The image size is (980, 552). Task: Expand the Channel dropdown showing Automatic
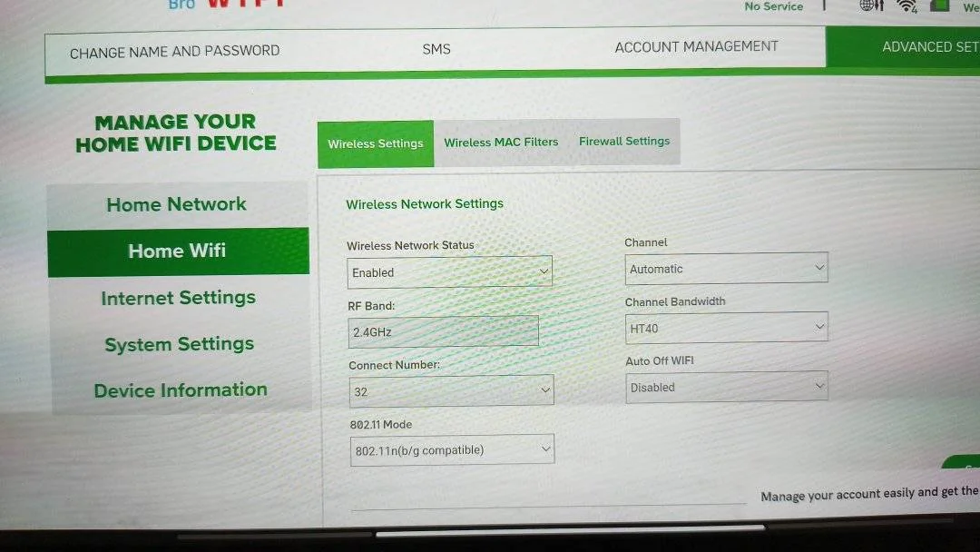coord(726,268)
